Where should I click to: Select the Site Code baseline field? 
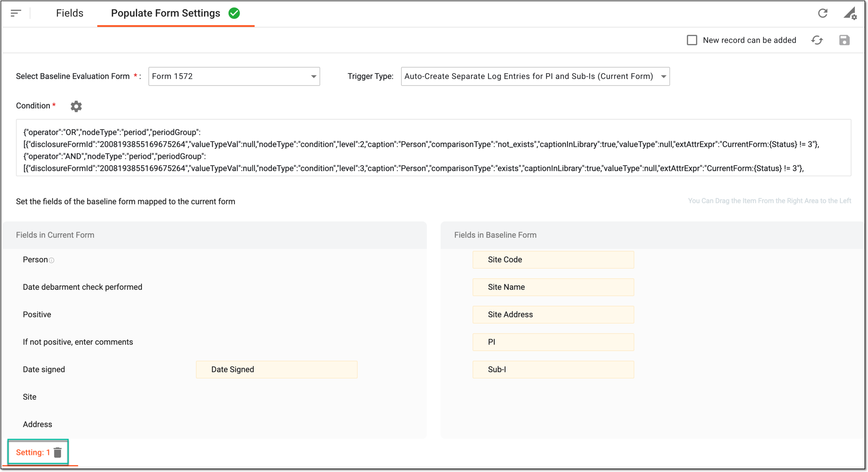[553, 260]
